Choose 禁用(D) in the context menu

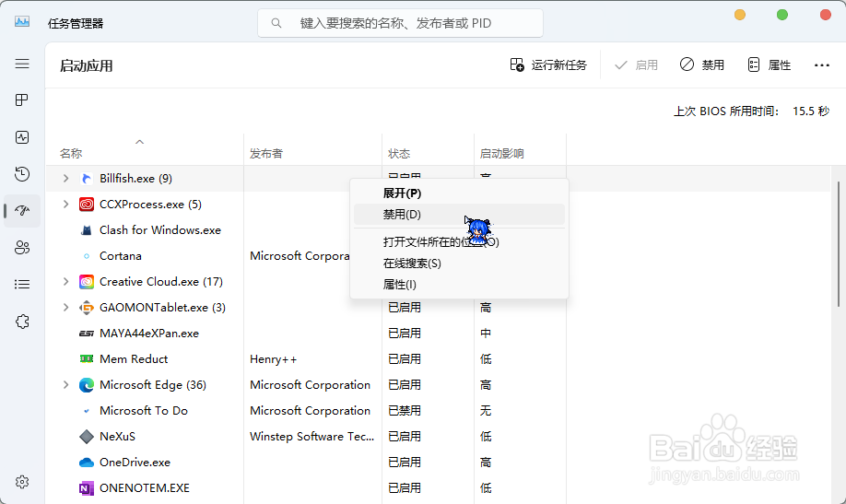point(459,215)
